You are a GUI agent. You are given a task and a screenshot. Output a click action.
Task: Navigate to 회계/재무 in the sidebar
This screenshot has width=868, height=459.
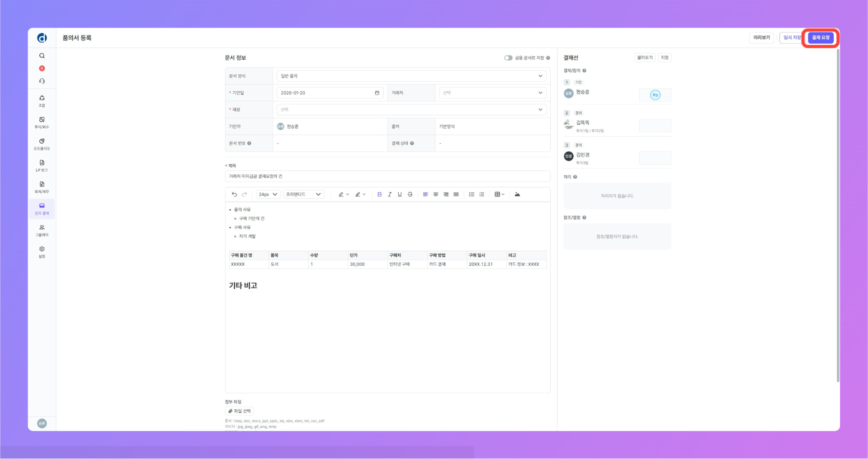(42, 187)
